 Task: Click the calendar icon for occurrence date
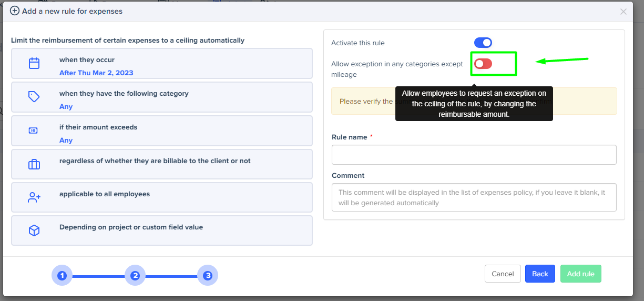34,64
